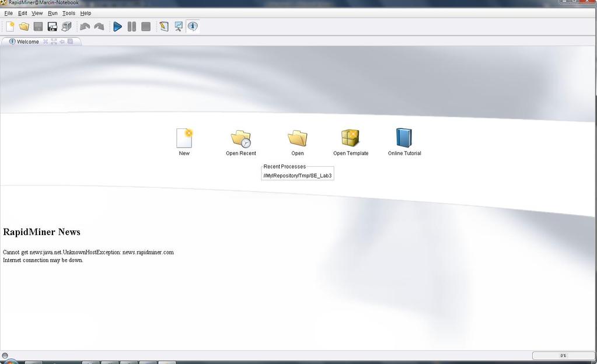Click the large New document icon

184,138
